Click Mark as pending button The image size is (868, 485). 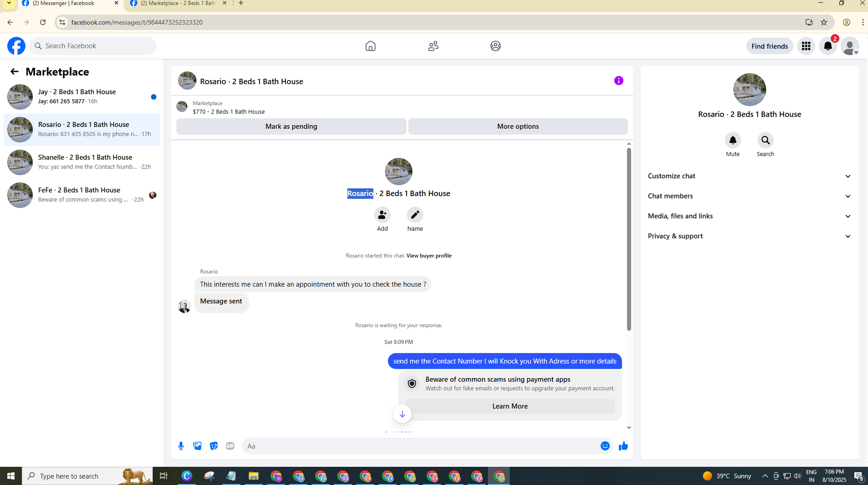(291, 126)
